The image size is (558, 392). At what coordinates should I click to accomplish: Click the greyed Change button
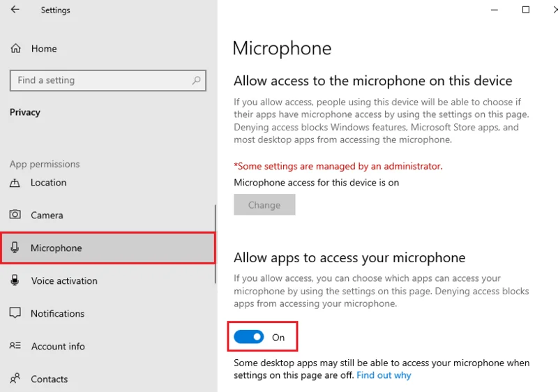tap(264, 204)
